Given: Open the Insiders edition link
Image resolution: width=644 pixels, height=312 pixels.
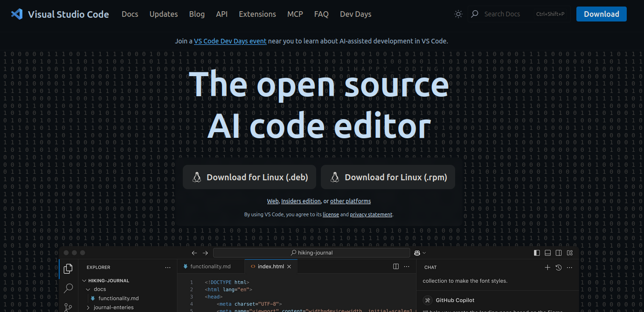Looking at the screenshot, I should [301, 201].
